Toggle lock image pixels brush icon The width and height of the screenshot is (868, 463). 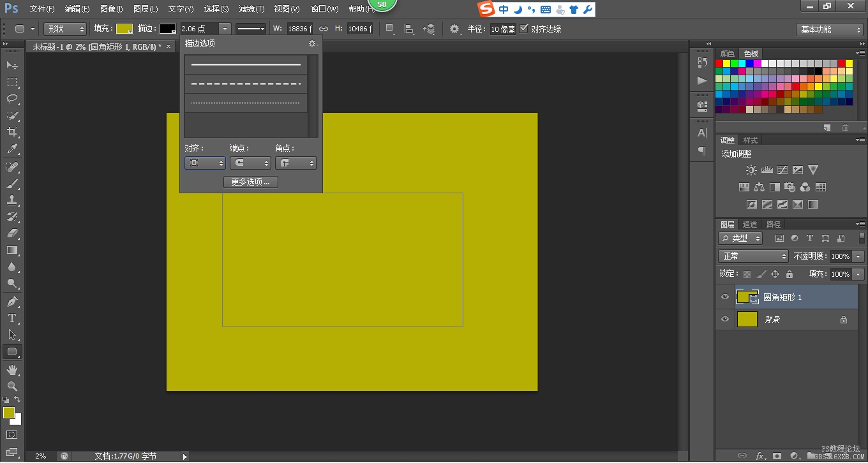[761, 274]
